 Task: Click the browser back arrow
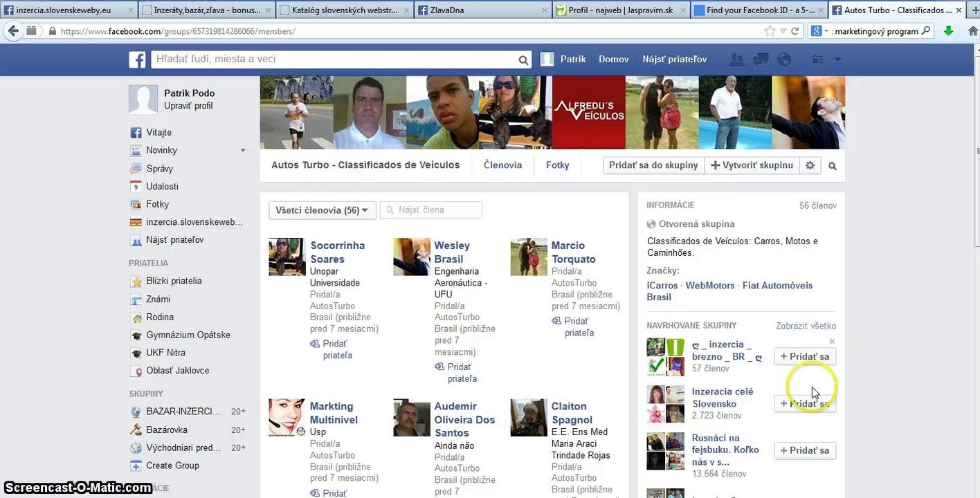12,31
